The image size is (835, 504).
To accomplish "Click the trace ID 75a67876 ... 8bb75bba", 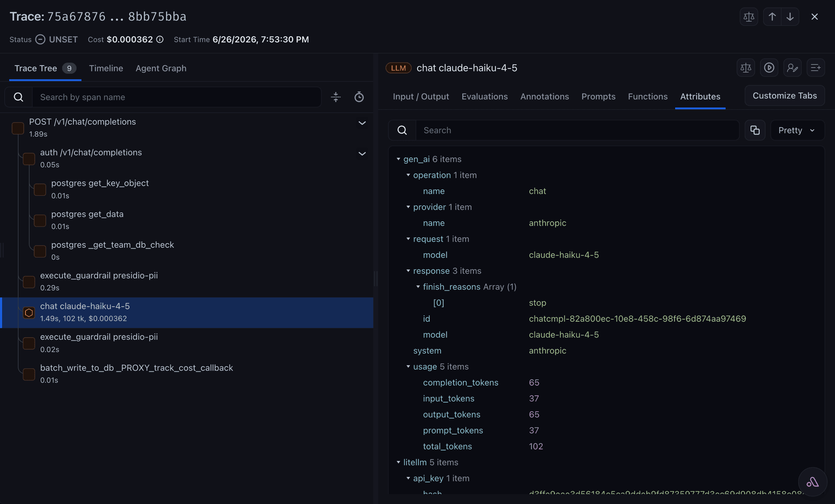I will (x=116, y=17).
